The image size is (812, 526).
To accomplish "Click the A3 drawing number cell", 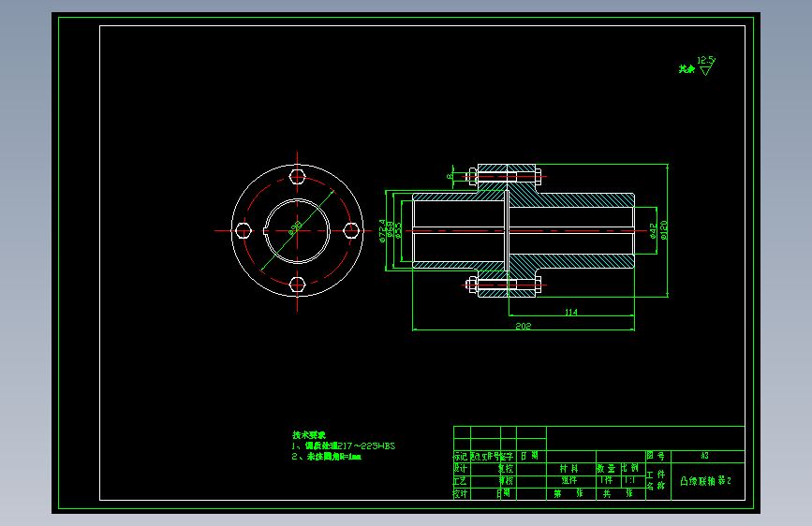I will coord(707,456).
